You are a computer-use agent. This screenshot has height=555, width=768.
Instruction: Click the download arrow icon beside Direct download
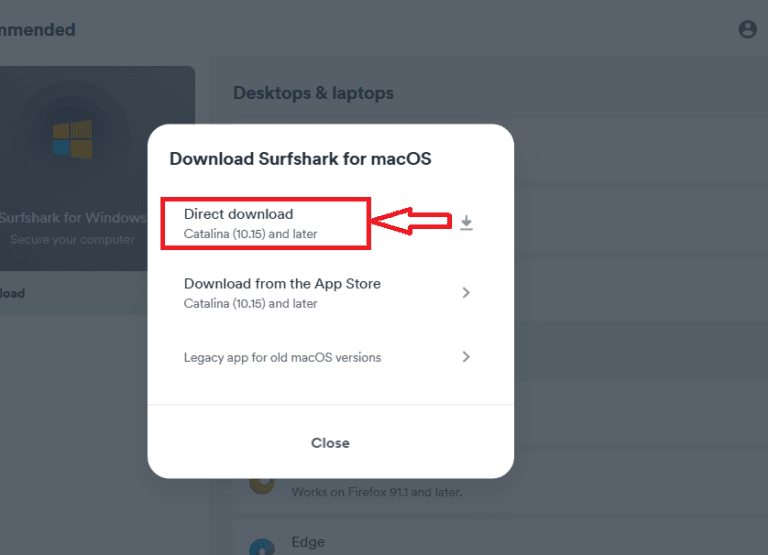pos(466,223)
